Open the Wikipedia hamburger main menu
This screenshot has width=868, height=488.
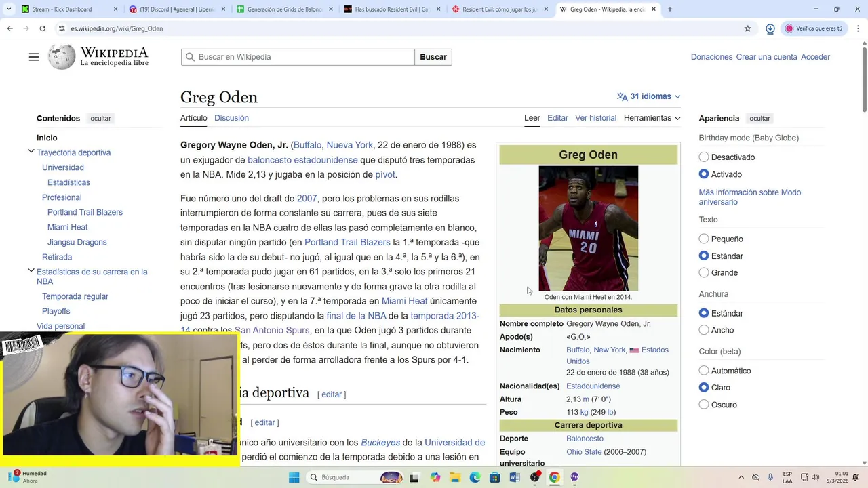pos(34,57)
